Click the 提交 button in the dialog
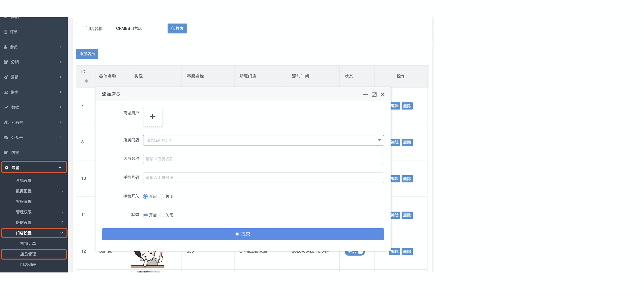This screenshot has width=644, height=290. tap(243, 234)
